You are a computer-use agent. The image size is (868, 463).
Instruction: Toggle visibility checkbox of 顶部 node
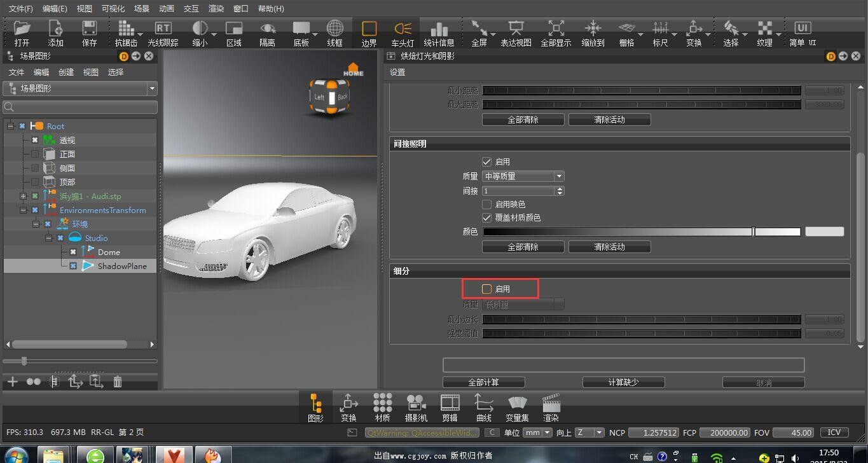[35, 182]
